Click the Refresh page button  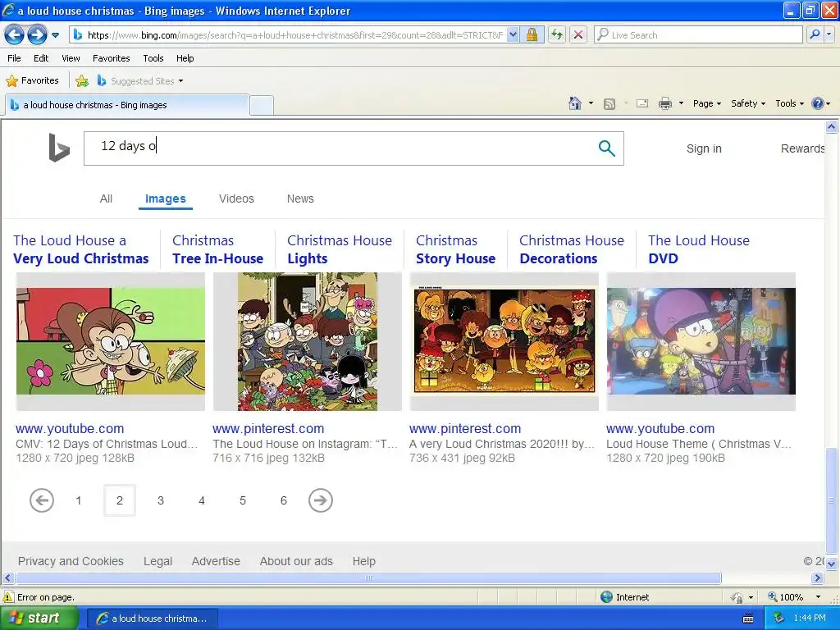(x=557, y=35)
